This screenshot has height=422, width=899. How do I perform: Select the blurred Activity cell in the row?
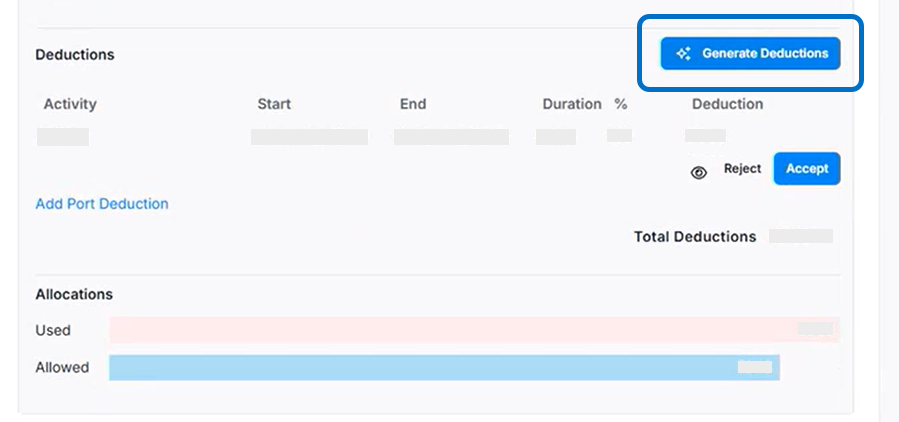pyautogui.click(x=63, y=137)
